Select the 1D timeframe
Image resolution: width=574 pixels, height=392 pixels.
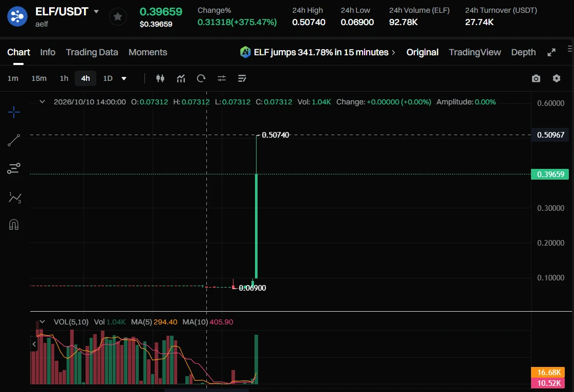108,78
